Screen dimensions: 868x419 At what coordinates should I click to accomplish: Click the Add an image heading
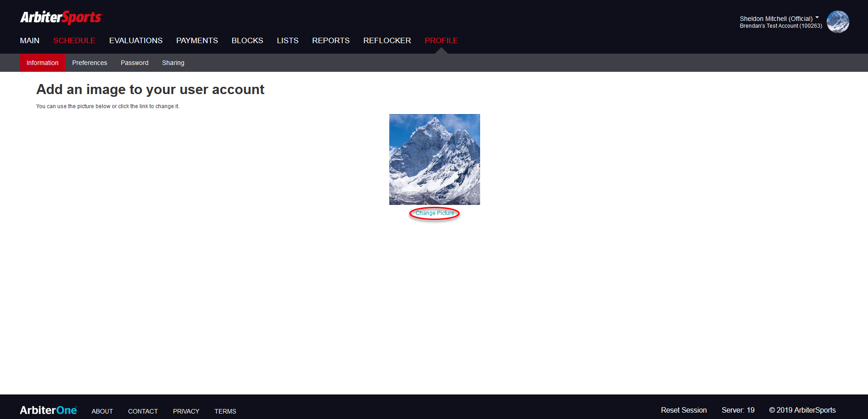(150, 90)
